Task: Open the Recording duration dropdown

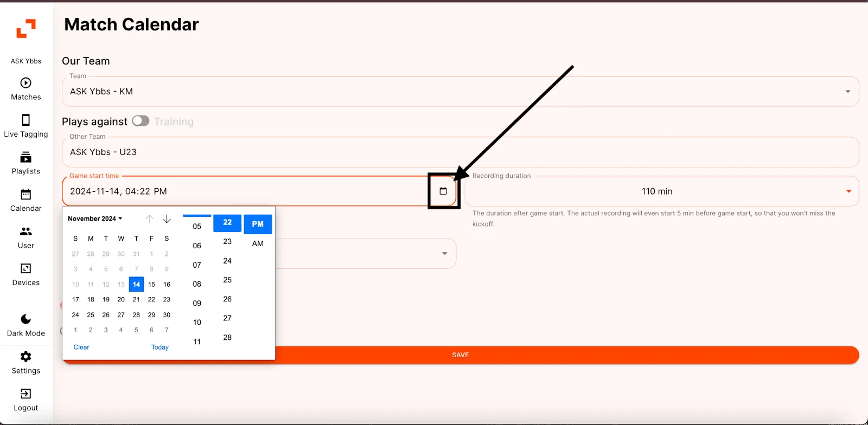Action: click(662, 191)
